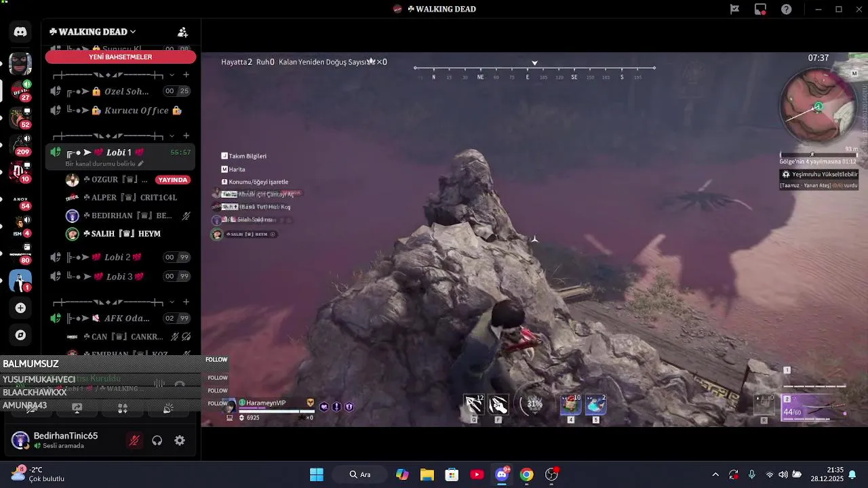Open Discord inbox icon in title bar

tap(760, 9)
